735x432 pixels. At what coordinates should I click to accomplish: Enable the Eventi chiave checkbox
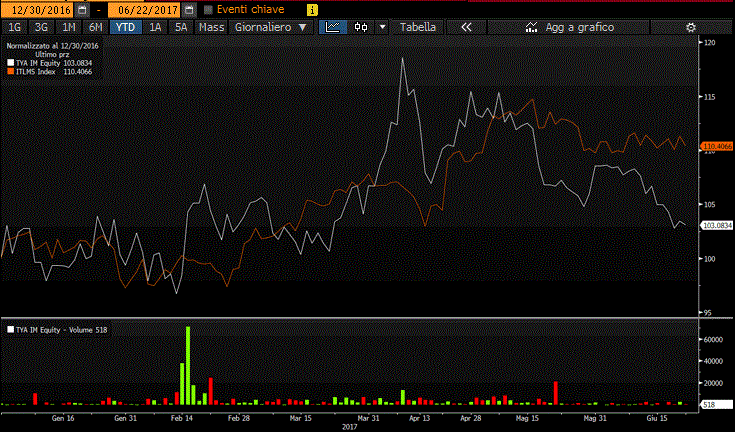[x=208, y=9]
